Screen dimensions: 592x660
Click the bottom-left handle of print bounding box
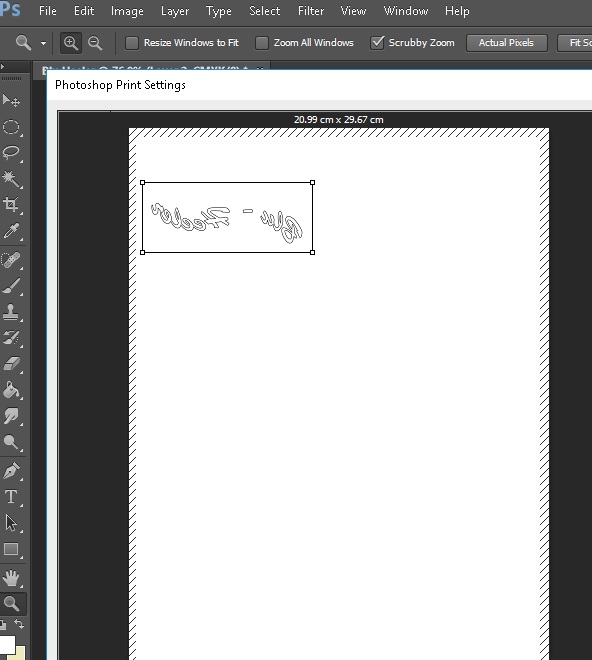(142, 253)
